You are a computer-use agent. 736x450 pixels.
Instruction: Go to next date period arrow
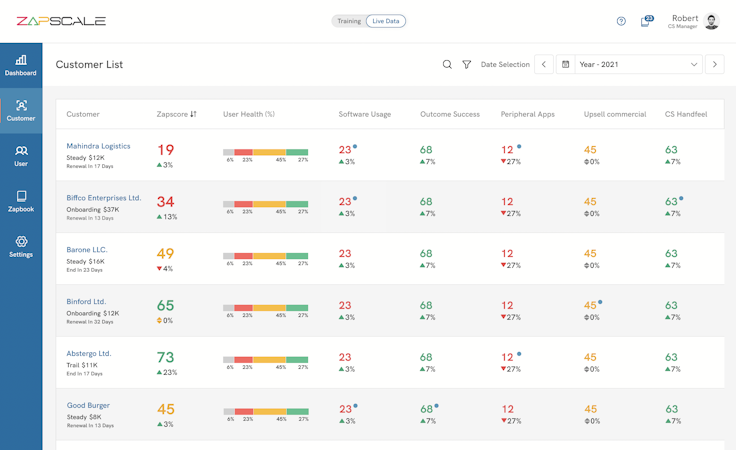tap(714, 64)
